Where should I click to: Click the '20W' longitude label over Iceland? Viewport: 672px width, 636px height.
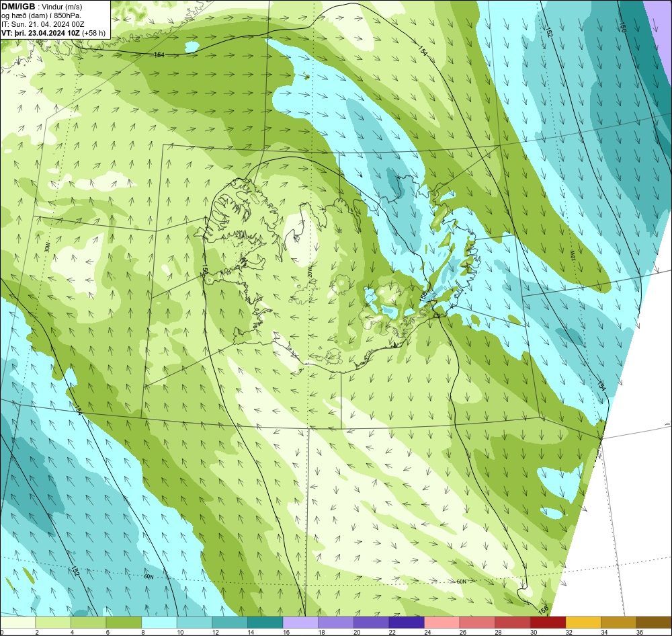tap(309, 272)
